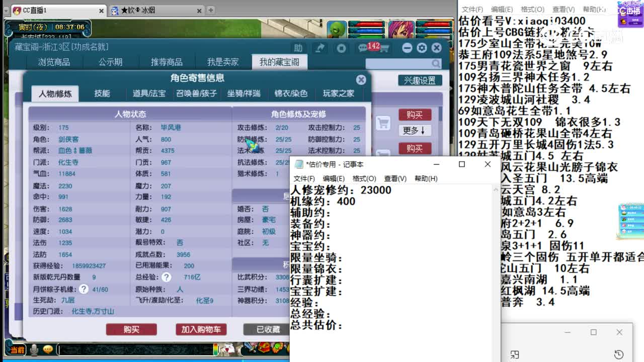The image size is (644, 362).
Task: Click the green pet portrait at top
Action: click(x=337, y=29)
